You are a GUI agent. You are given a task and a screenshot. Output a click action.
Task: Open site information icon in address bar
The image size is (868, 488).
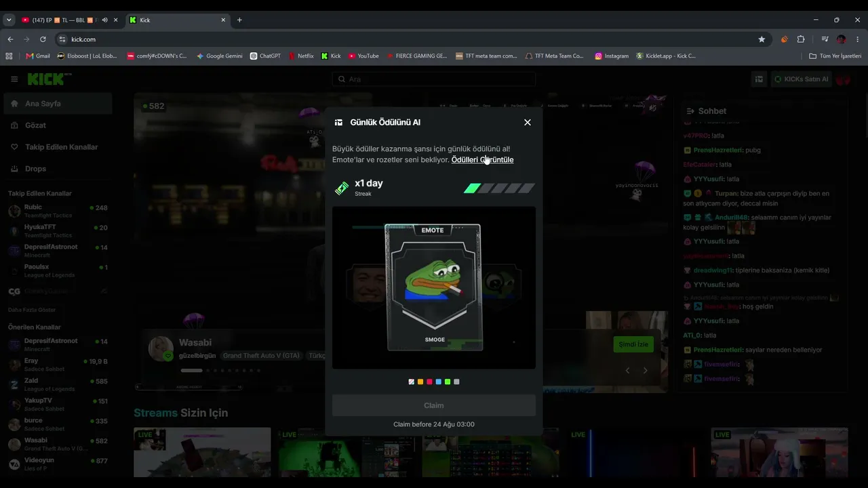click(63, 39)
